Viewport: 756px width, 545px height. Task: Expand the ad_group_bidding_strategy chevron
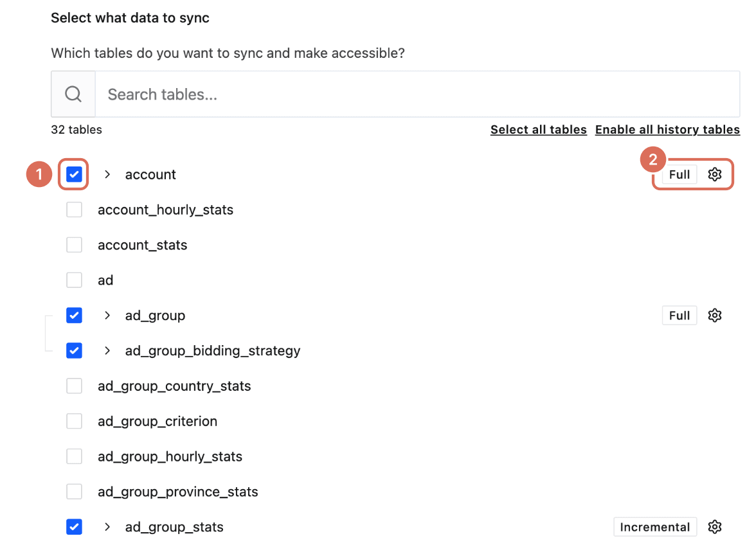coord(107,350)
